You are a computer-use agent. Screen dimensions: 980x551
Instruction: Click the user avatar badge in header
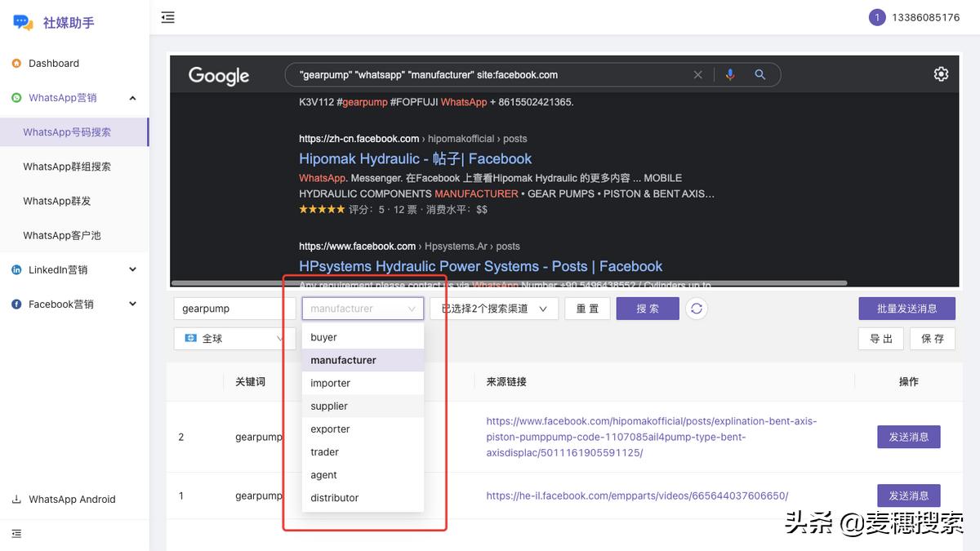pos(877,17)
